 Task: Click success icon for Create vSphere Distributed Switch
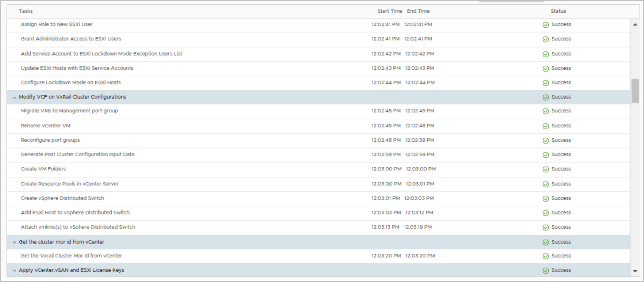[545, 198]
